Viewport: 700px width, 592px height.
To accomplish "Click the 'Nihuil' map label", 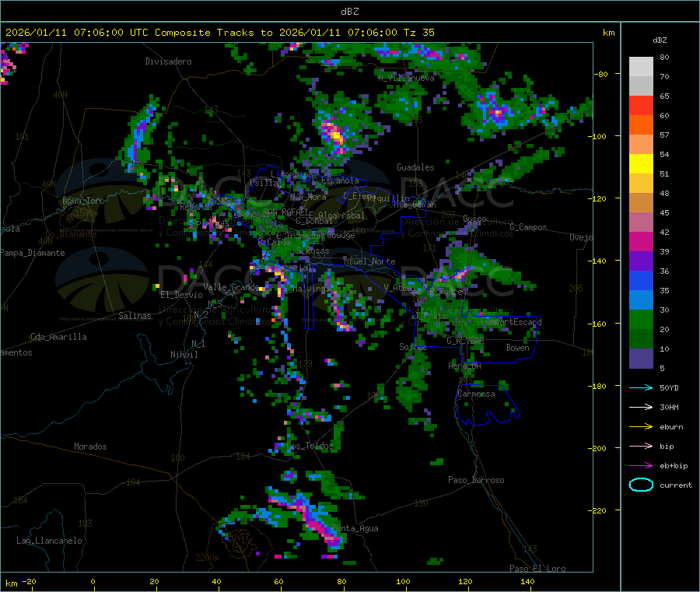I will 184,355.
